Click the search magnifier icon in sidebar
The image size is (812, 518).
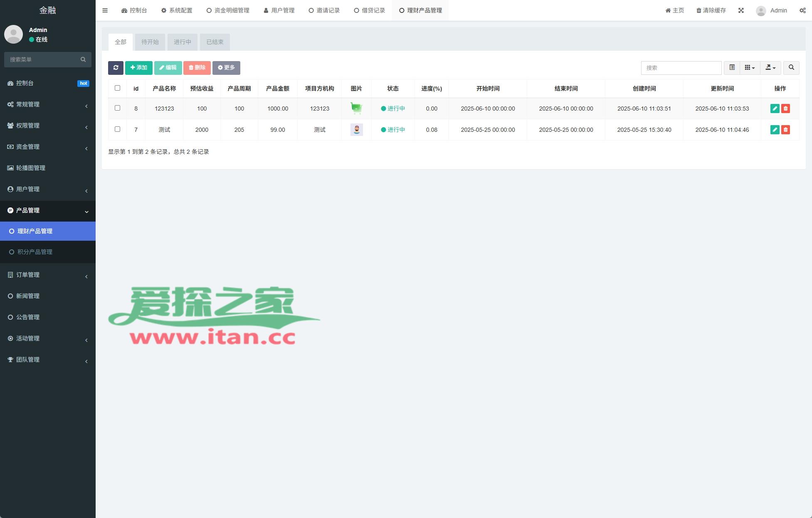pyautogui.click(x=83, y=59)
